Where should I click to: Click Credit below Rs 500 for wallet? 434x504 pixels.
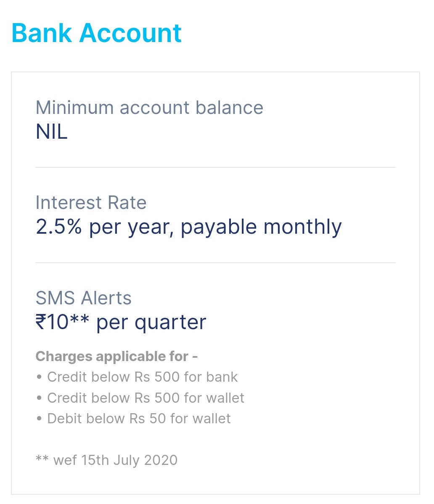tap(146, 398)
